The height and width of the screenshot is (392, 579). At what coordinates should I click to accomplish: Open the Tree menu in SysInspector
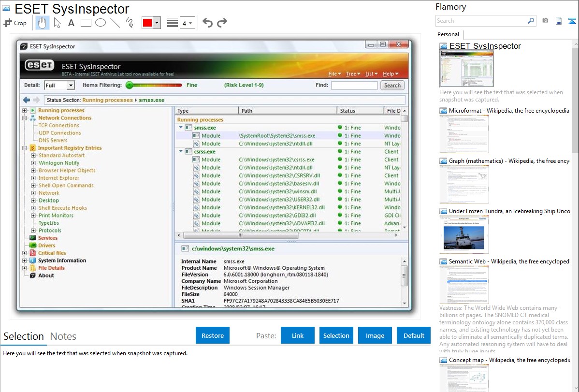click(353, 74)
